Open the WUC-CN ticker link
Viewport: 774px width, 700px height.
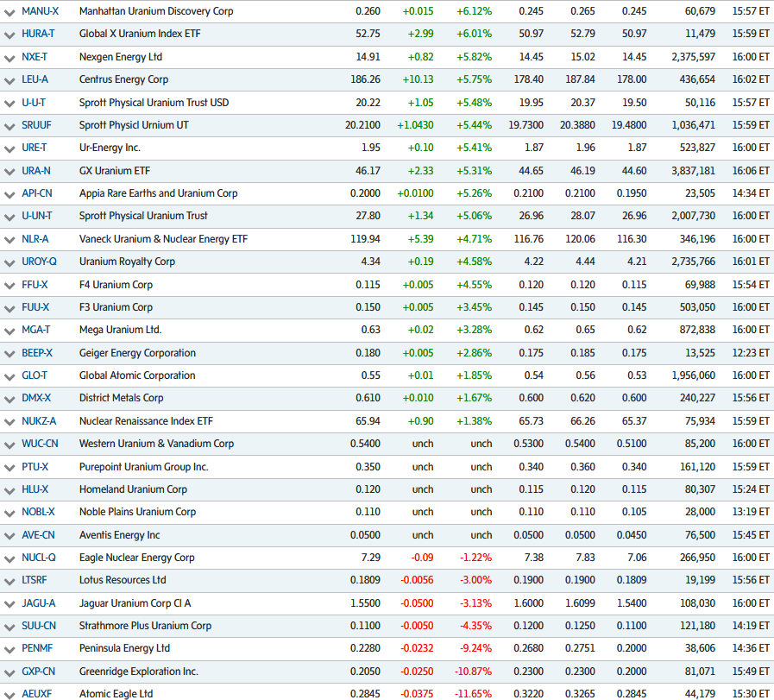(x=40, y=444)
